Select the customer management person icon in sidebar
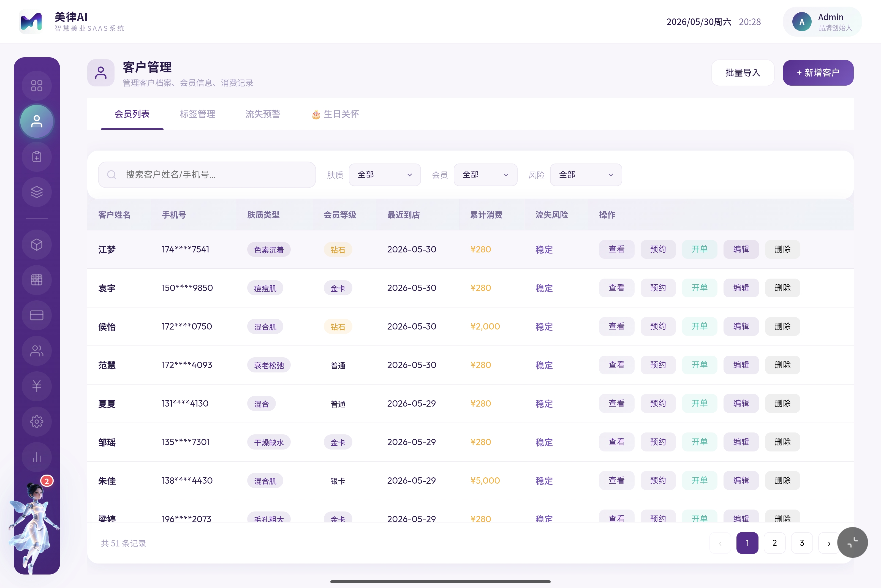 (x=37, y=121)
